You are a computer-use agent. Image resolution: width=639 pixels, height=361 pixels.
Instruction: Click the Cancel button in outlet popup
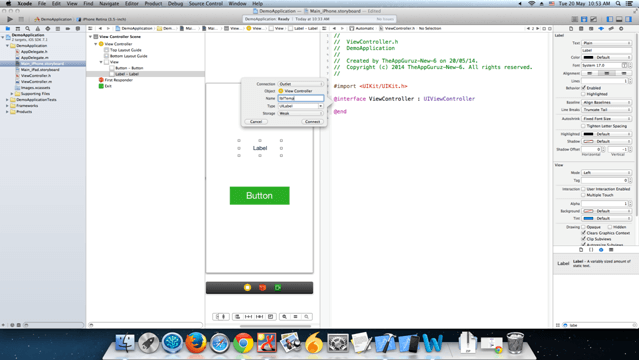point(256,122)
